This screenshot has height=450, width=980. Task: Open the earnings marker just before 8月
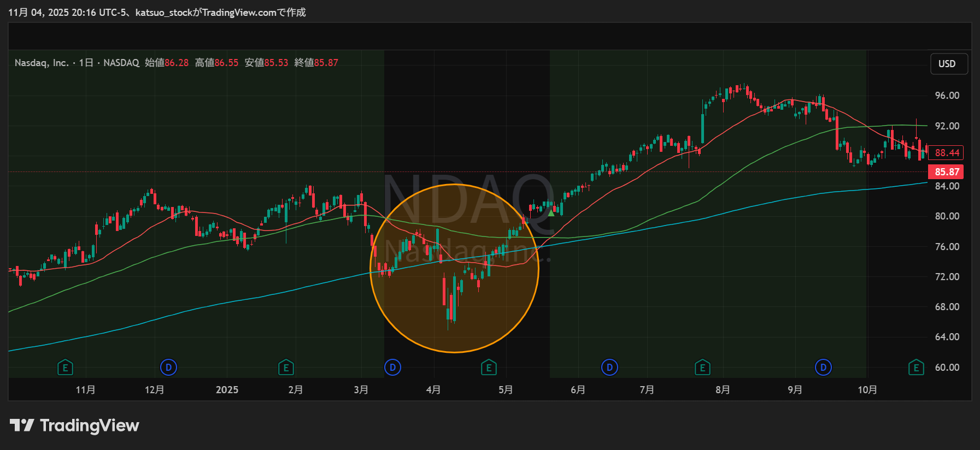tap(702, 368)
